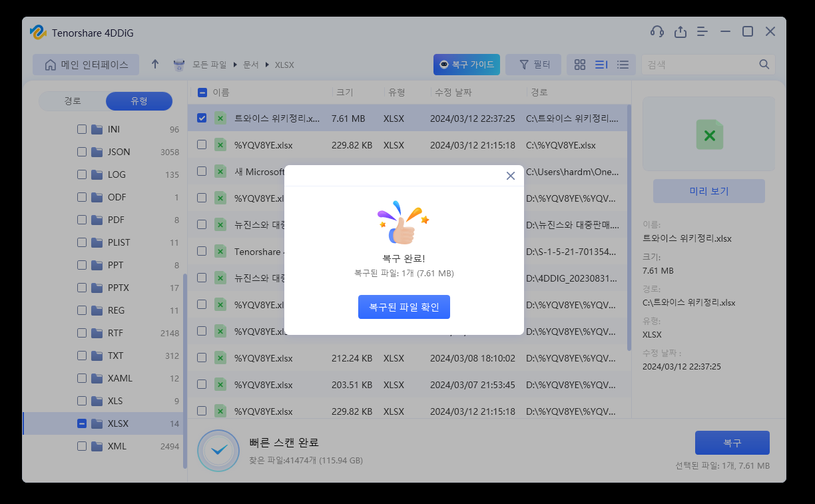Open the hamburger menu in title bar
This screenshot has width=815, height=504.
click(702, 31)
